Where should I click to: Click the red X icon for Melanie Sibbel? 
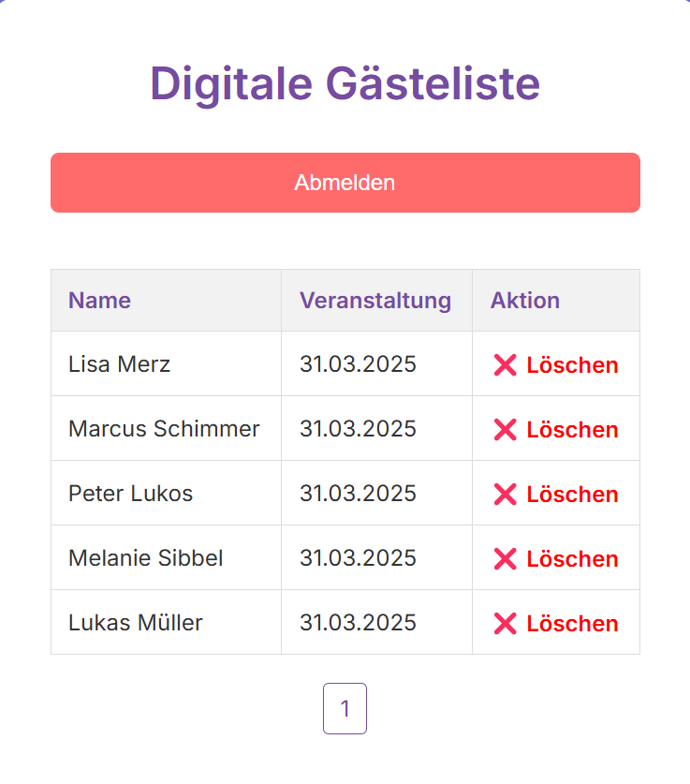[505, 559]
